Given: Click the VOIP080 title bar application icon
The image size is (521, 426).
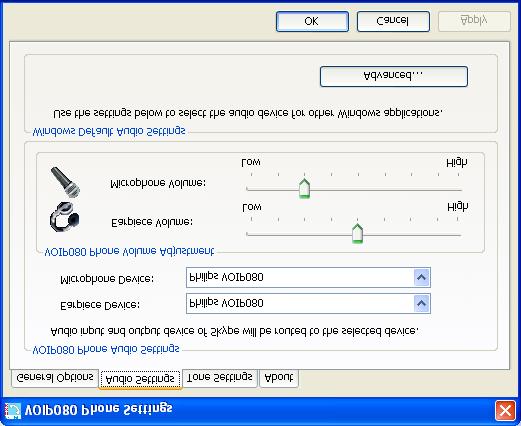Looking at the screenshot, I should [x=12, y=411].
